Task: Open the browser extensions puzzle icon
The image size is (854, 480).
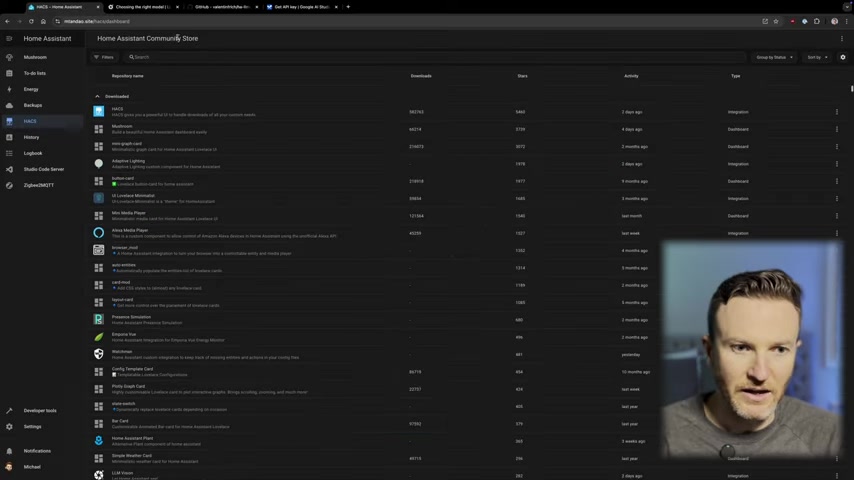Action: pyautogui.click(x=816, y=21)
